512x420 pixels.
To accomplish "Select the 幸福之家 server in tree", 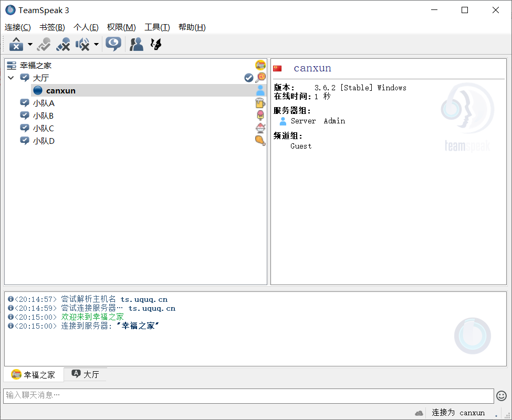I will pyautogui.click(x=36, y=66).
